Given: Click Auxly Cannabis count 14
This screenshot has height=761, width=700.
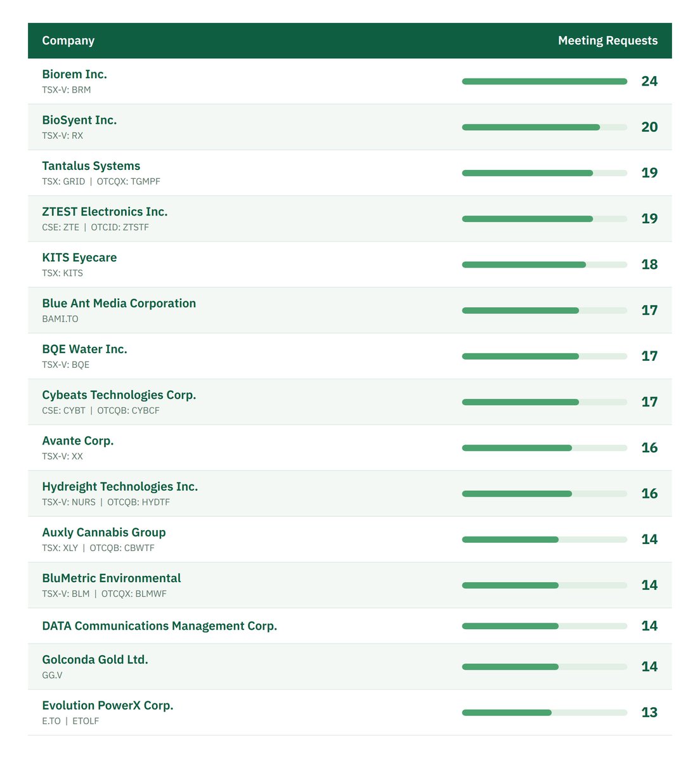Looking at the screenshot, I should pos(649,540).
